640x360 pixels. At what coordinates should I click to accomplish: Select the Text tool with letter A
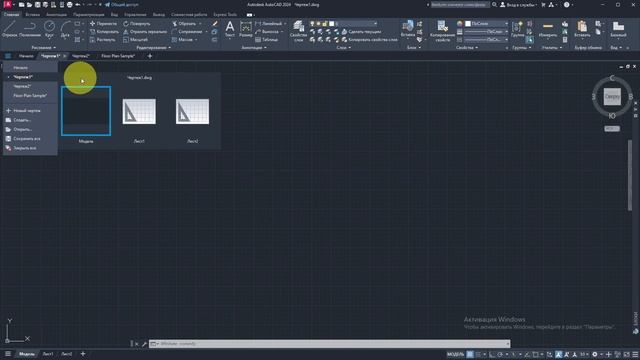coord(230,29)
